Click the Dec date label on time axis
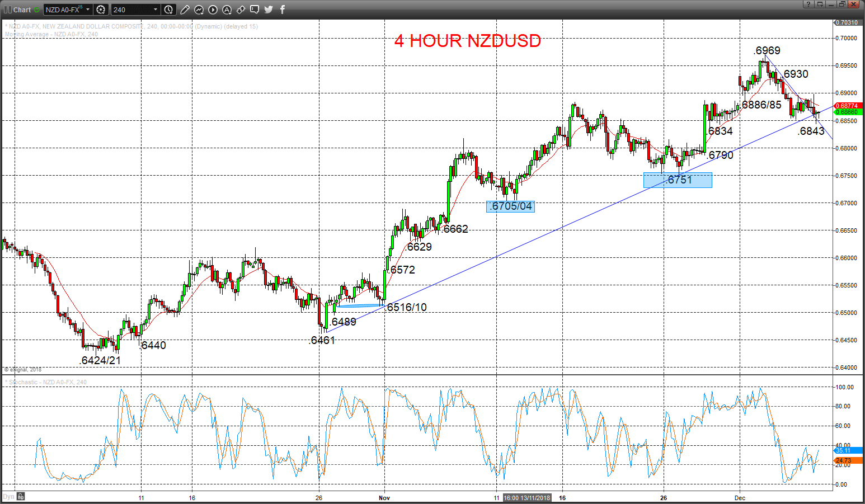Image resolution: width=865 pixels, height=504 pixels. 740,498
